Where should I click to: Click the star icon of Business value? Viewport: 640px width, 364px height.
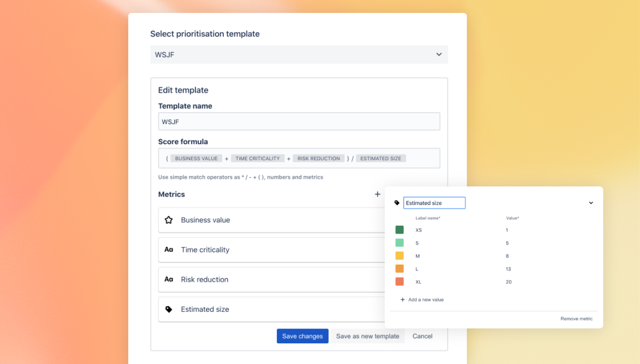pyautogui.click(x=169, y=220)
